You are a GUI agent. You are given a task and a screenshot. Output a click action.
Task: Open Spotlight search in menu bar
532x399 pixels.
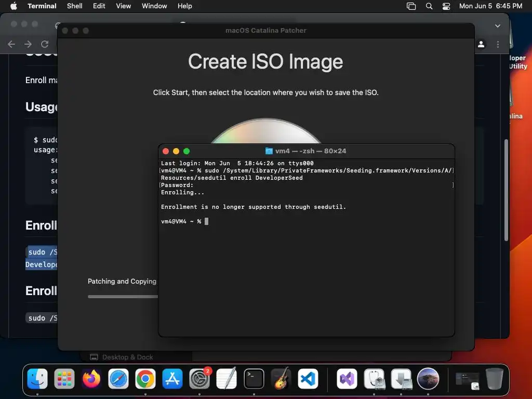point(429,6)
